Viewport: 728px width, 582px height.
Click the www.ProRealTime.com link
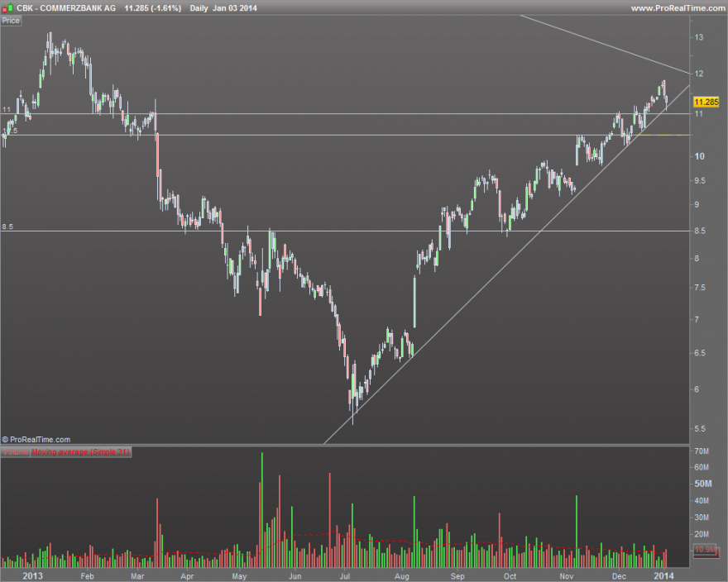click(x=678, y=8)
